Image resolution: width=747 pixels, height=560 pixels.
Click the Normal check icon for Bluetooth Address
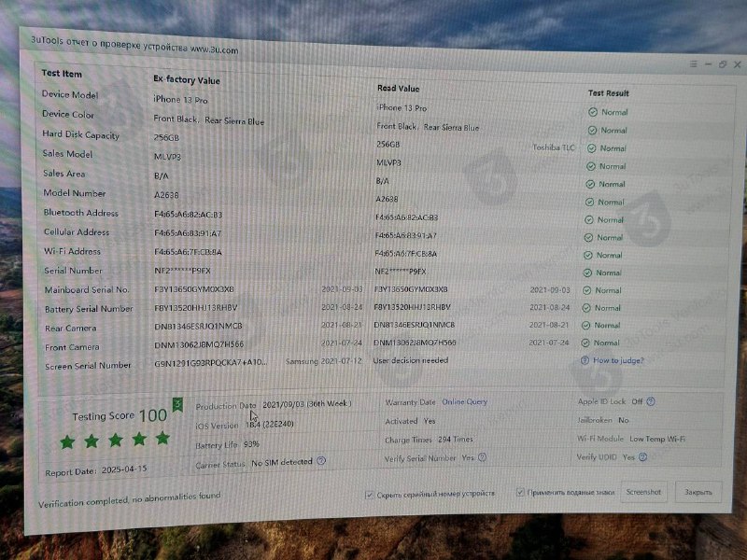[589, 219]
